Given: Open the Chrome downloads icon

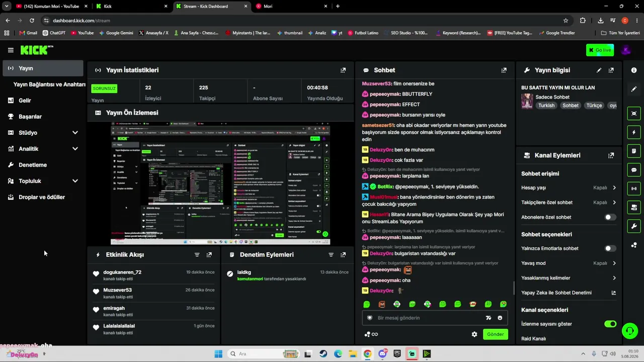Looking at the screenshot, I should [601, 21].
